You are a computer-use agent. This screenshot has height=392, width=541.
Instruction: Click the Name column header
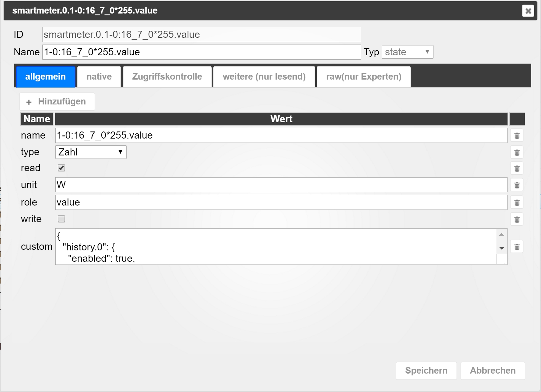tap(37, 119)
